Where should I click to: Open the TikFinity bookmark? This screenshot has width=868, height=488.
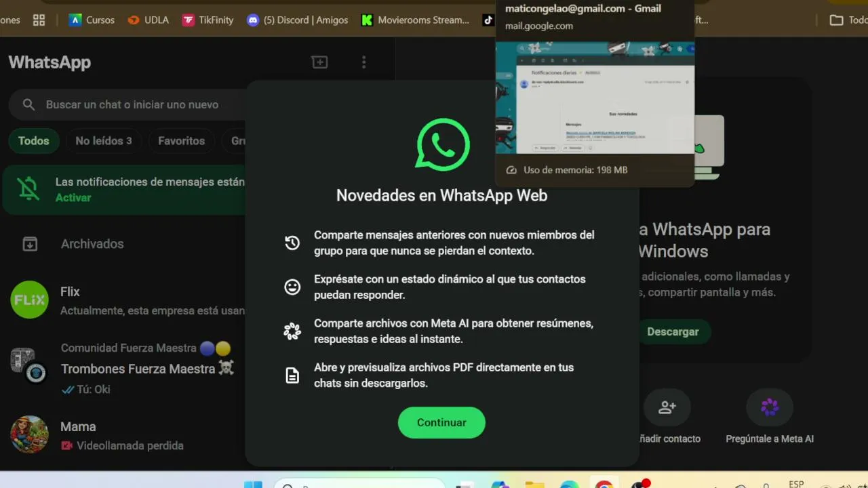click(208, 20)
